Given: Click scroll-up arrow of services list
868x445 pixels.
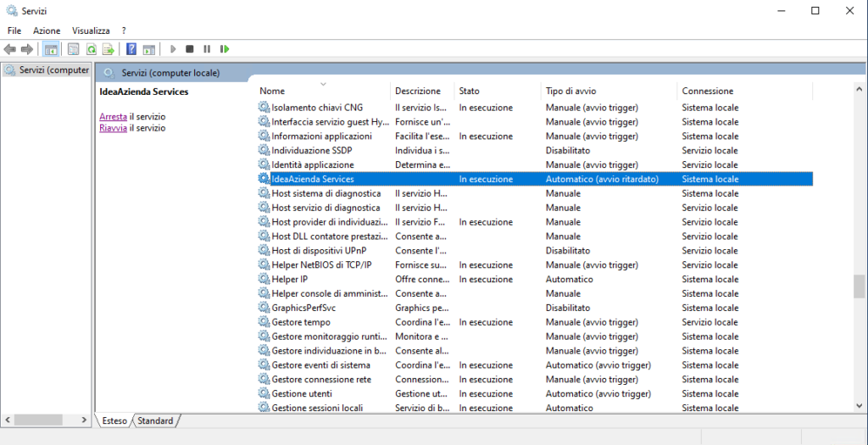Looking at the screenshot, I should pos(859,89).
